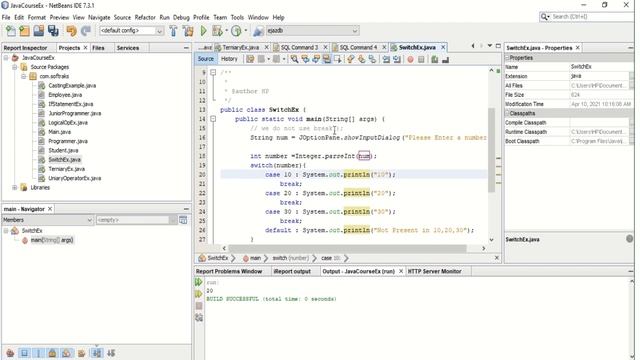Switch to the TernaryEx.java tab
The image size is (640, 360).
[240, 47]
